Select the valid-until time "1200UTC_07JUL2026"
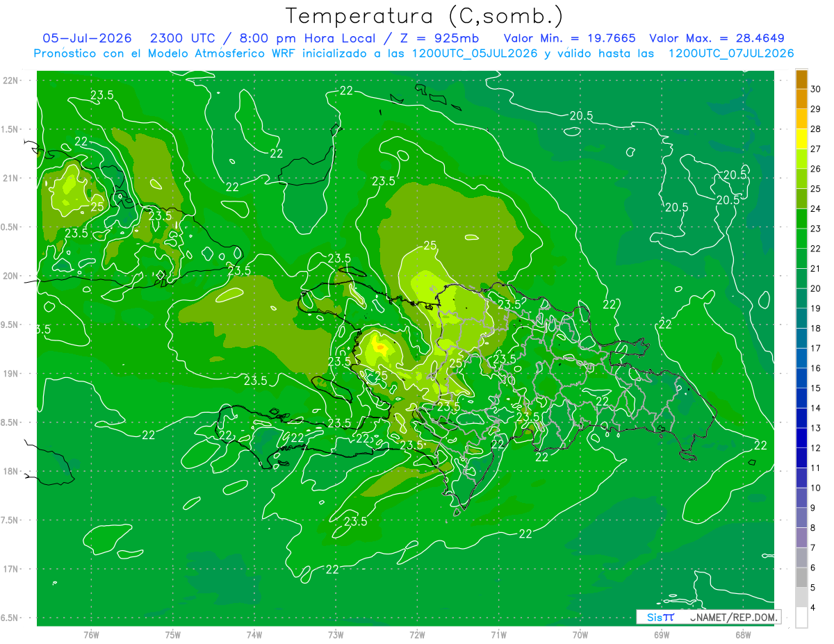This screenshot has width=834, height=644. tap(730, 53)
